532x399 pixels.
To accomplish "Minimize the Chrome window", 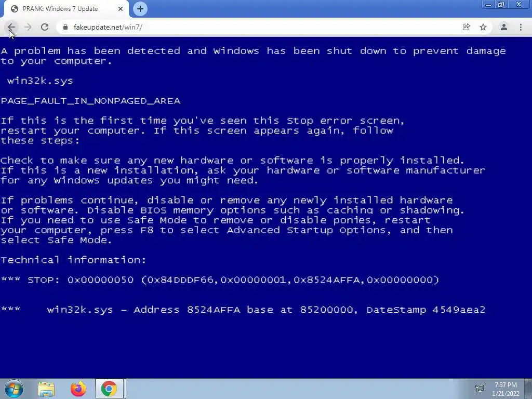I will click(x=488, y=5).
